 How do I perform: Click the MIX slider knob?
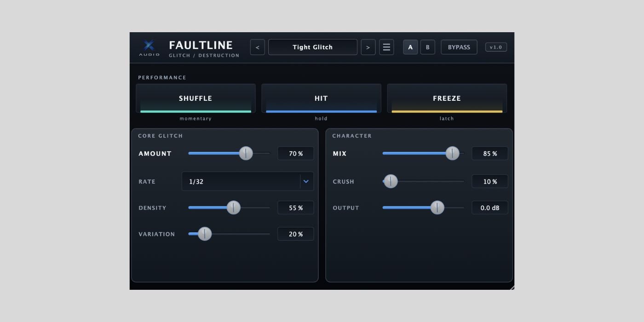click(x=453, y=153)
